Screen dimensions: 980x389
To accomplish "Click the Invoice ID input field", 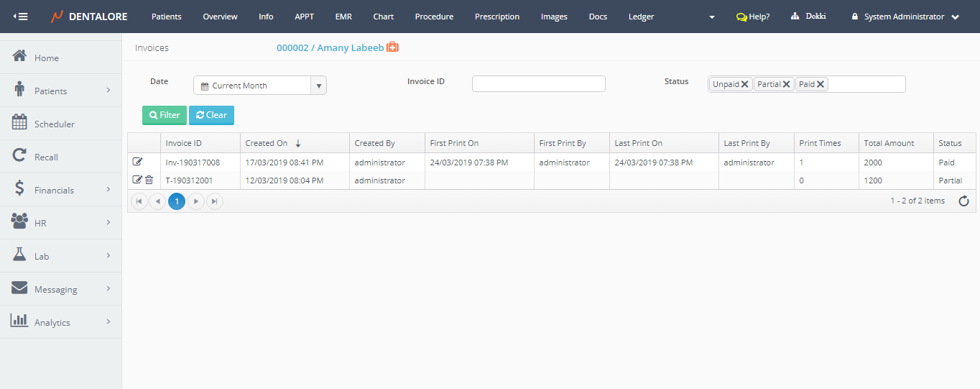I will pos(538,84).
